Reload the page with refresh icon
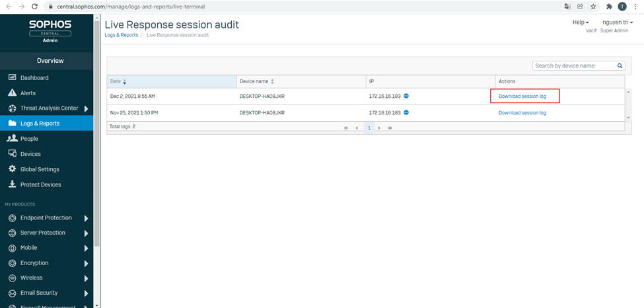 (x=34, y=7)
